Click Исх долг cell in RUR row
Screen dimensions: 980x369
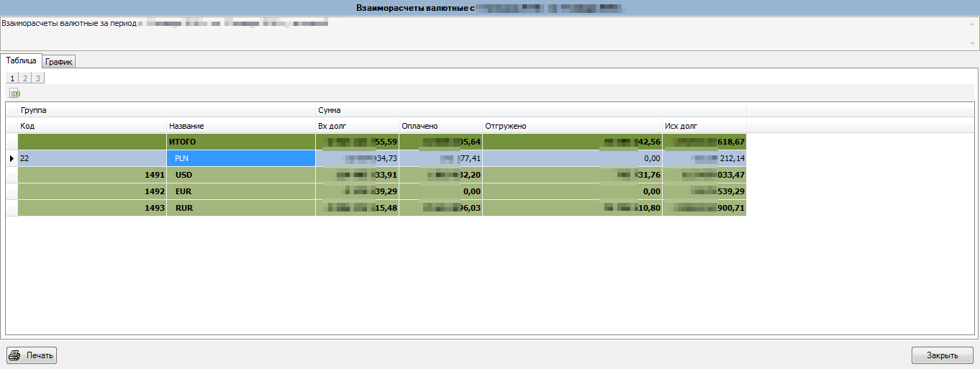point(704,208)
